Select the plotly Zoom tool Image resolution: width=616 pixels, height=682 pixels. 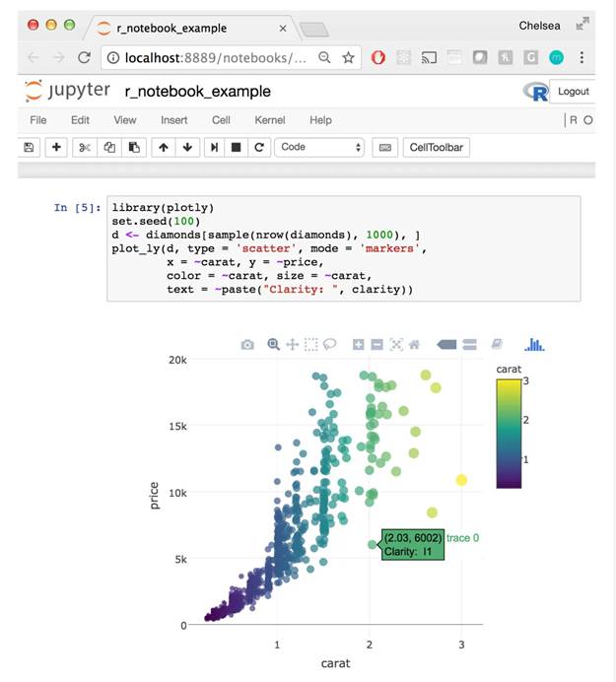273,345
